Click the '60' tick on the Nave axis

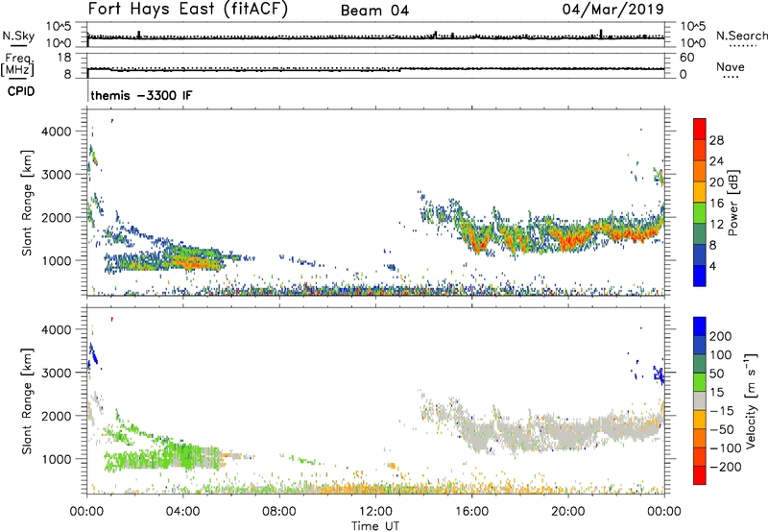(x=686, y=58)
